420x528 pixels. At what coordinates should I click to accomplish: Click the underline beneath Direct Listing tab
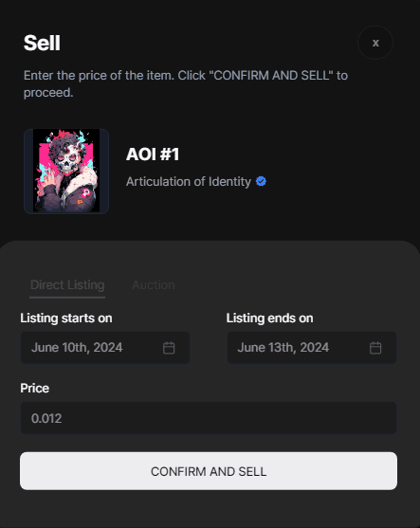pyautogui.click(x=67, y=298)
